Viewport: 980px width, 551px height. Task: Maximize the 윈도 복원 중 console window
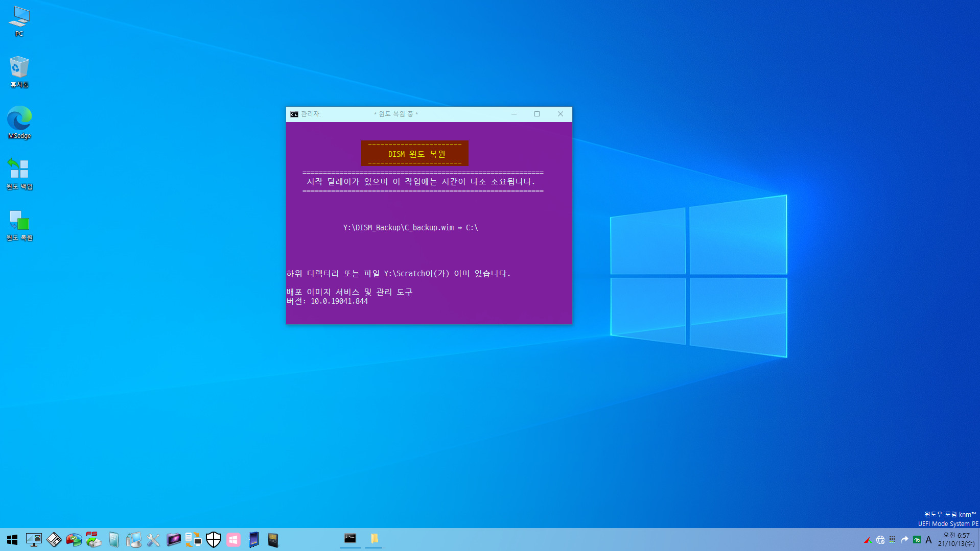click(x=537, y=114)
